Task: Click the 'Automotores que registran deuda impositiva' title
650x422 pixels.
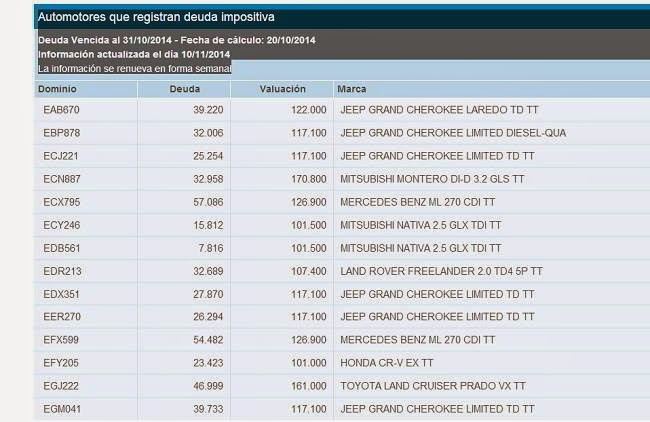Action: [156, 17]
